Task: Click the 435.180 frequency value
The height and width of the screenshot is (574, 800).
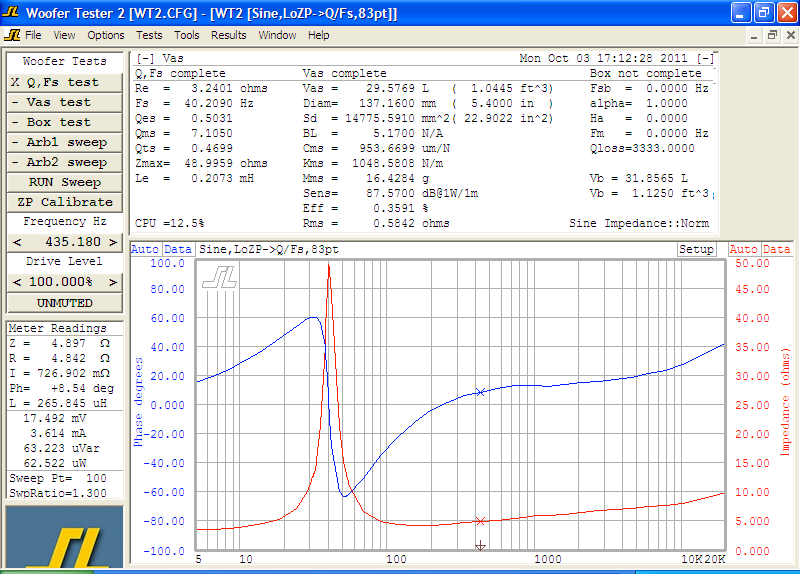Action: (x=72, y=242)
